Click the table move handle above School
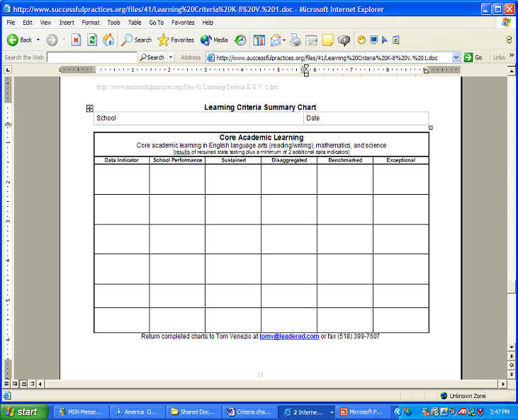518x420 pixels. click(90, 108)
